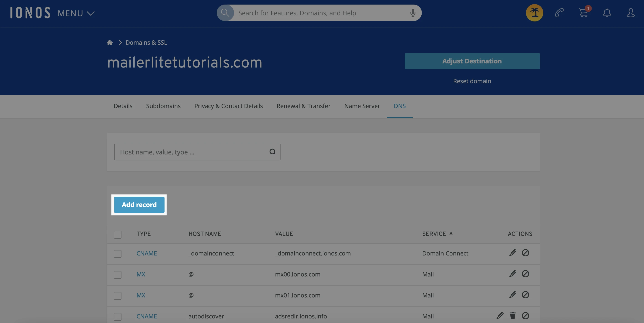Open the user account profile icon
This screenshot has height=323, width=644.
coord(630,13)
